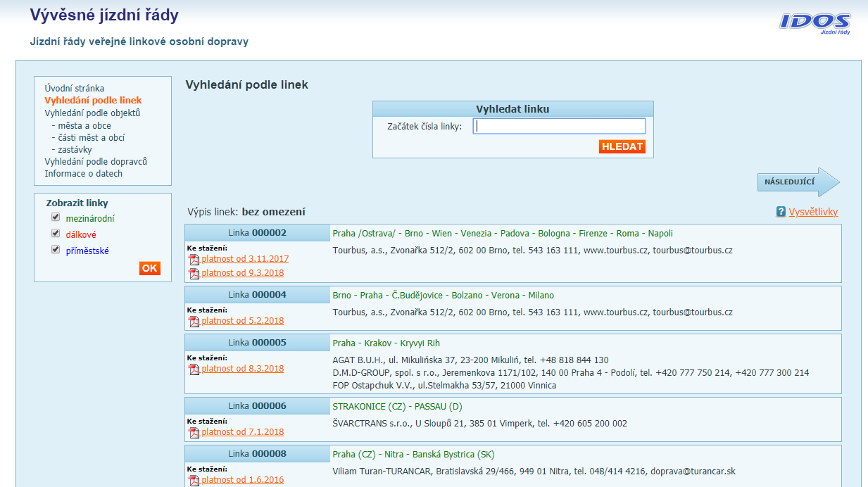868x487 pixels.
Task: Open města a obce submenu item
Action: click(84, 126)
